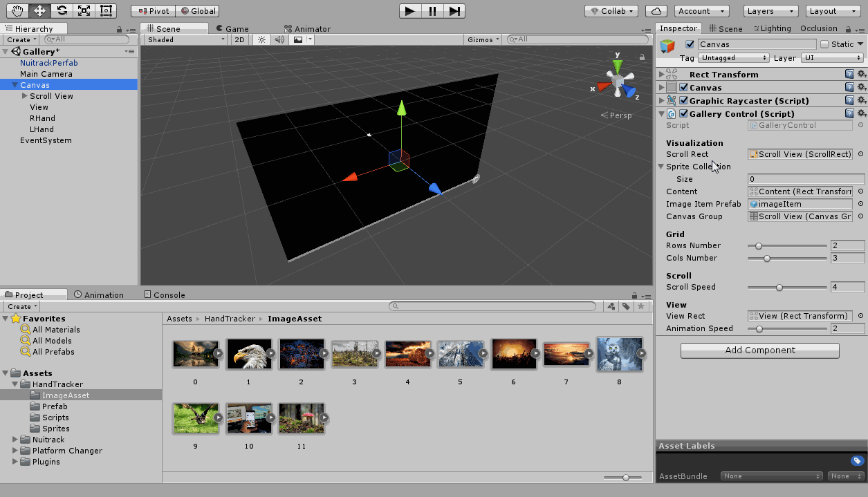This screenshot has height=497, width=868.
Task: Expand the Scroll View hierarchy item
Action: click(x=25, y=96)
